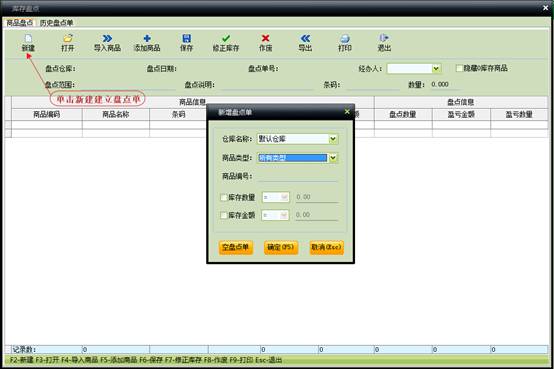Click the 新建 (New) toolbar icon

[28, 38]
